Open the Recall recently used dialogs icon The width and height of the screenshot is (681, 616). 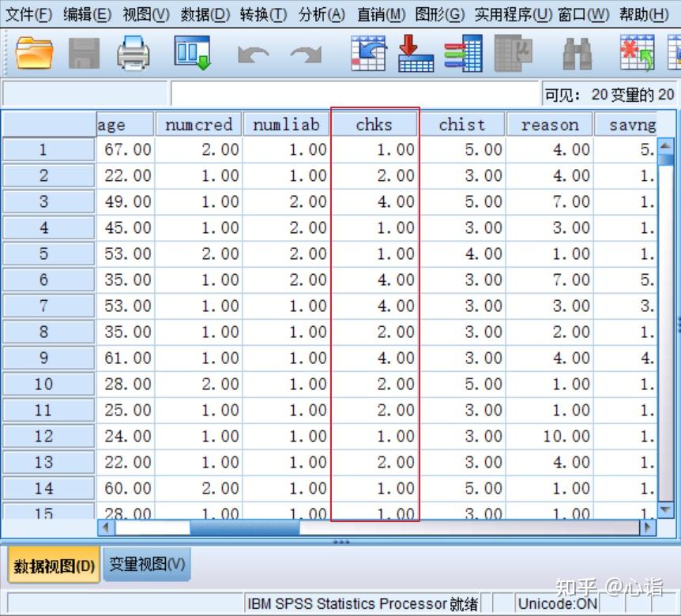click(193, 53)
